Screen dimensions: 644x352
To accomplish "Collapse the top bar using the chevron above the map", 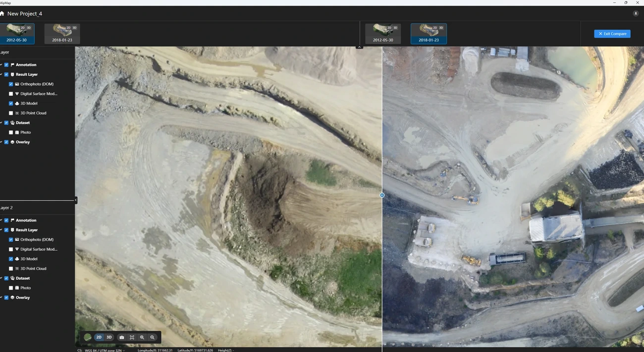I will (x=360, y=47).
